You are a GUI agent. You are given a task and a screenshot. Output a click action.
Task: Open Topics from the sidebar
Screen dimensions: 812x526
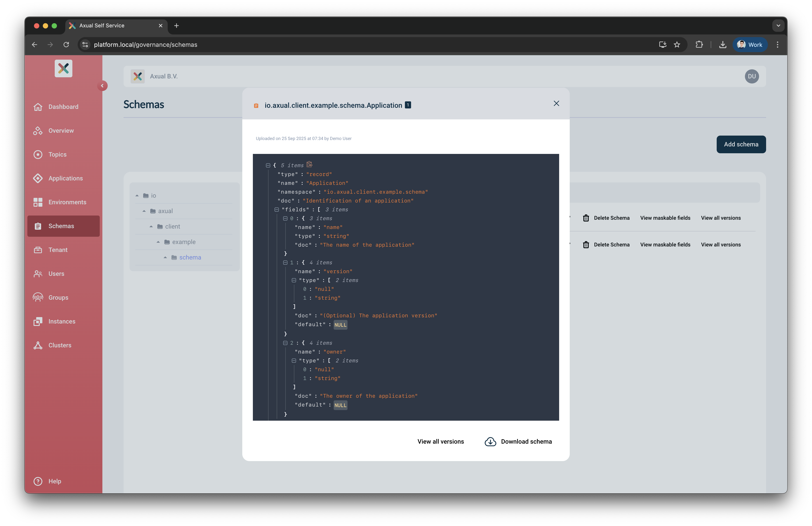(57, 154)
